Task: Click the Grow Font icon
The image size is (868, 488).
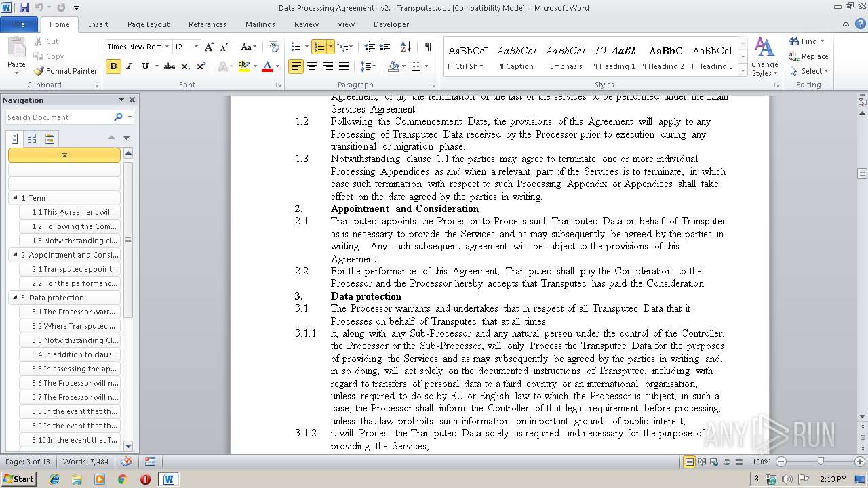Action: pos(210,47)
